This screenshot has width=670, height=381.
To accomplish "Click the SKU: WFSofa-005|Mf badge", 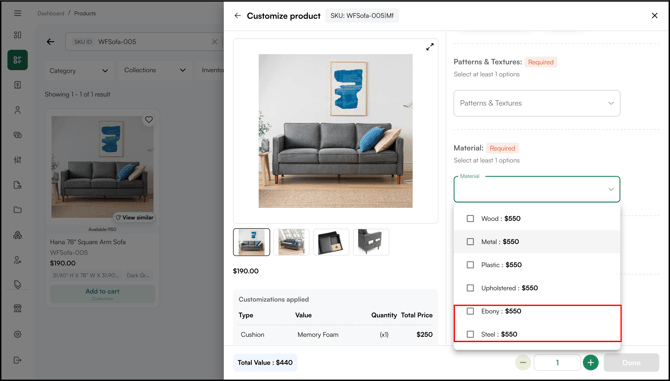I will 362,16.
